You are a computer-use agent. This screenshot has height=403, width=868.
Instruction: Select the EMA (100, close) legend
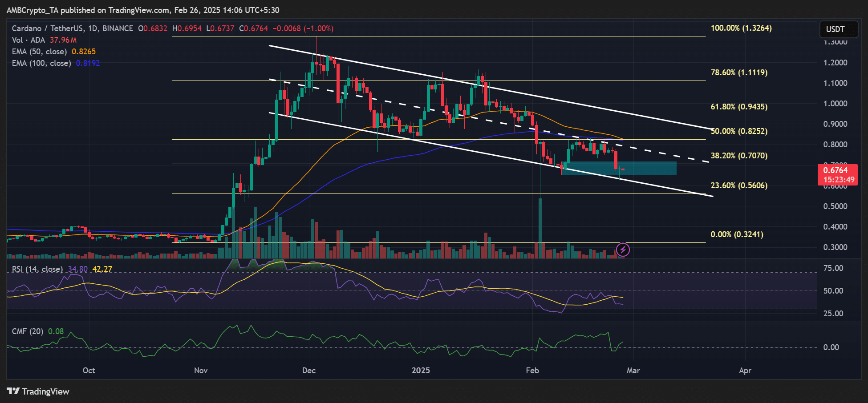coord(41,63)
